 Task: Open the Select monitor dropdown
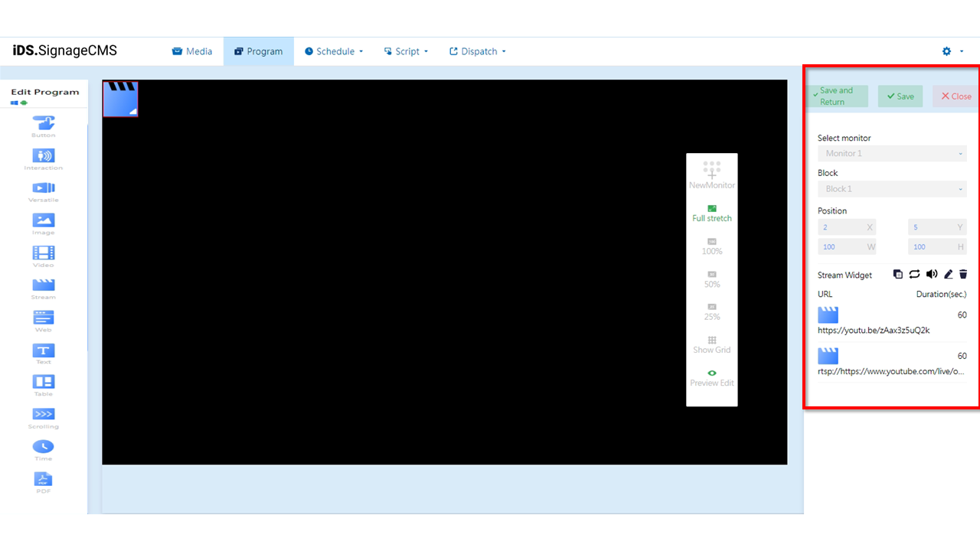click(892, 153)
